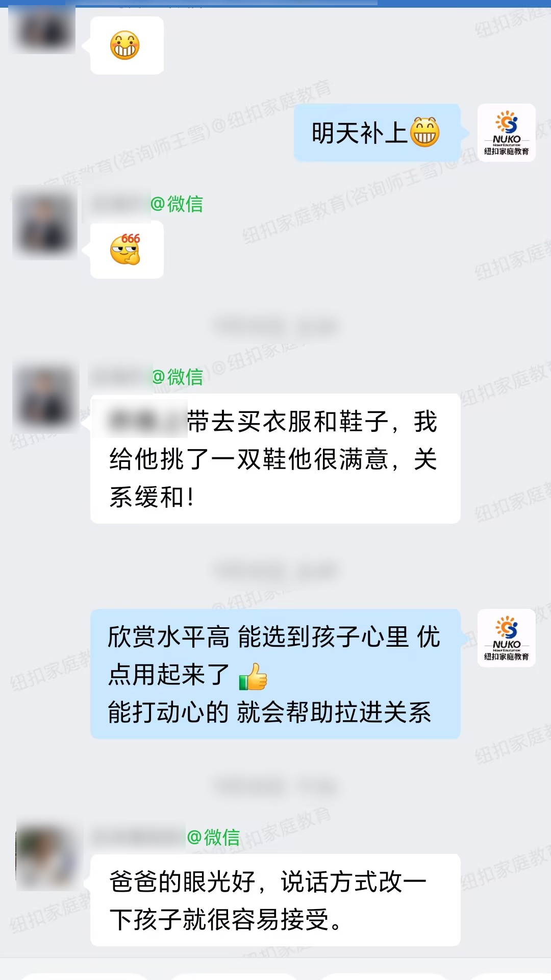This screenshot has height=980, width=551.
Task: Open NUKO avatar beside 欣赏水平高 message
Action: coord(506,638)
